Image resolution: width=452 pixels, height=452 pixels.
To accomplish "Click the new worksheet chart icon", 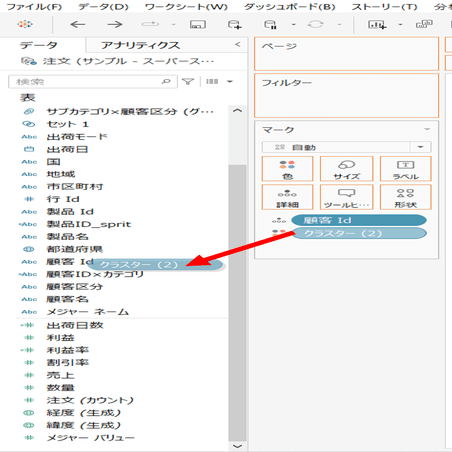I will pos(377,24).
